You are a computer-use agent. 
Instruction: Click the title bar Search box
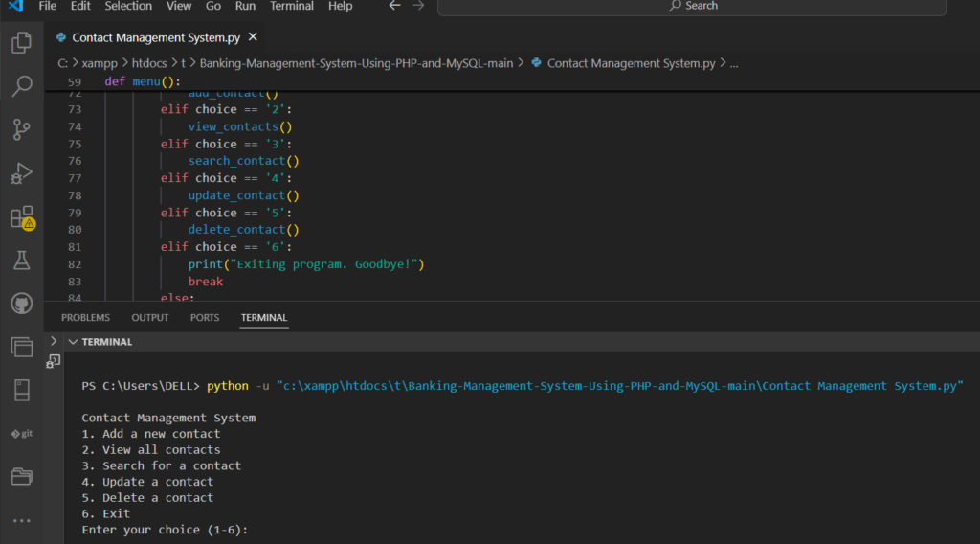692,7
